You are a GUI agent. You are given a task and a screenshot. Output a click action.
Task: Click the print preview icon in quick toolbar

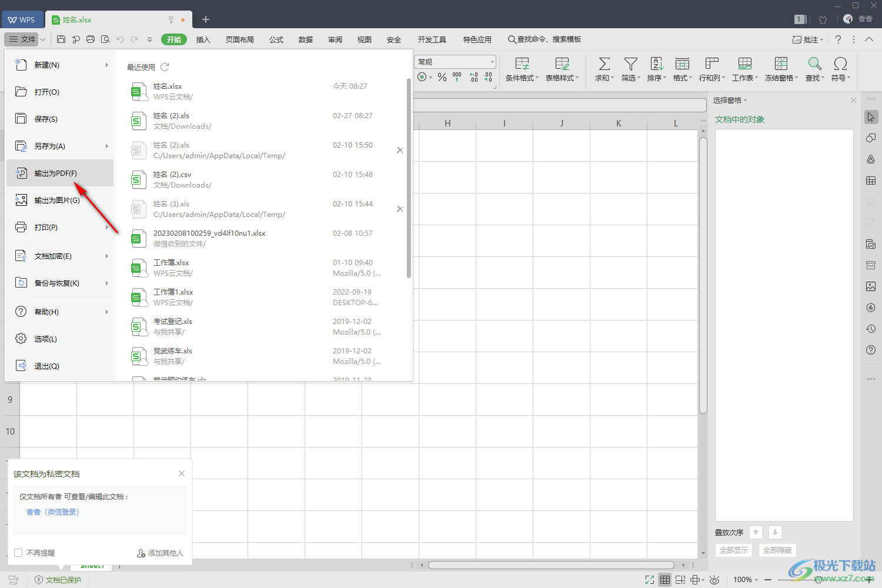pos(105,39)
